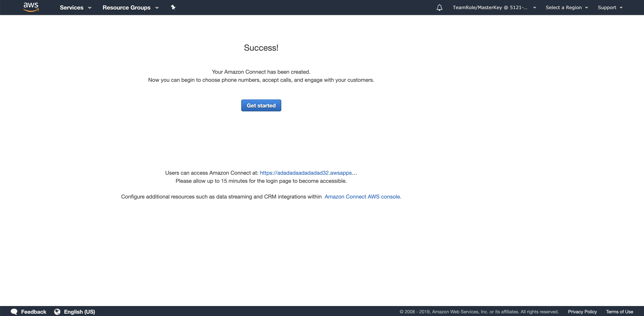This screenshot has width=644, height=316.
Task: Click the pushpin shortcut icon
Action: pyautogui.click(x=173, y=7)
